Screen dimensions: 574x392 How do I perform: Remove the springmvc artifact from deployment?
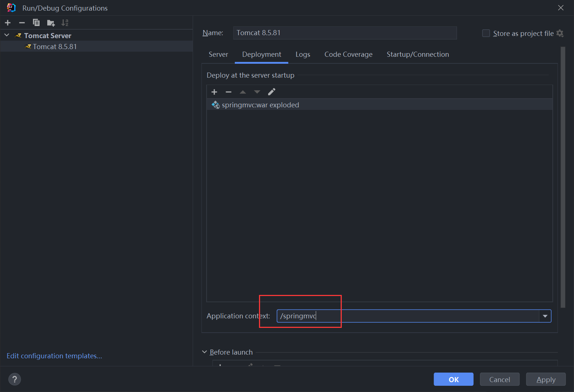229,92
